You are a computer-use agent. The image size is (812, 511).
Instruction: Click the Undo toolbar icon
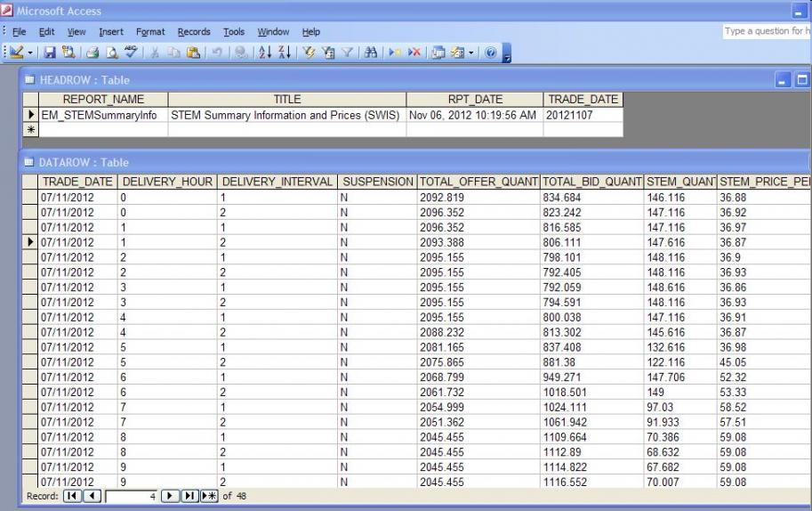[x=217, y=53]
